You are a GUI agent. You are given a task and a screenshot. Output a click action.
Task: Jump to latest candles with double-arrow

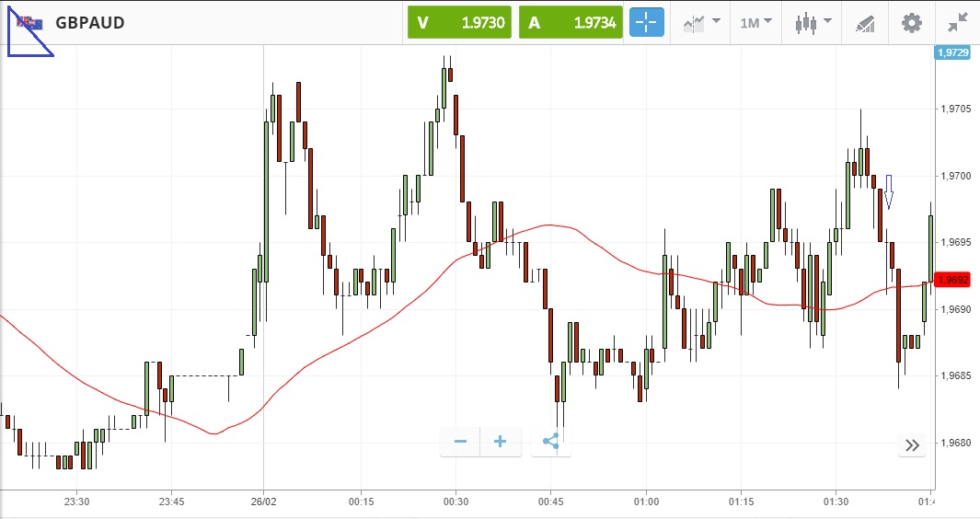coord(912,445)
